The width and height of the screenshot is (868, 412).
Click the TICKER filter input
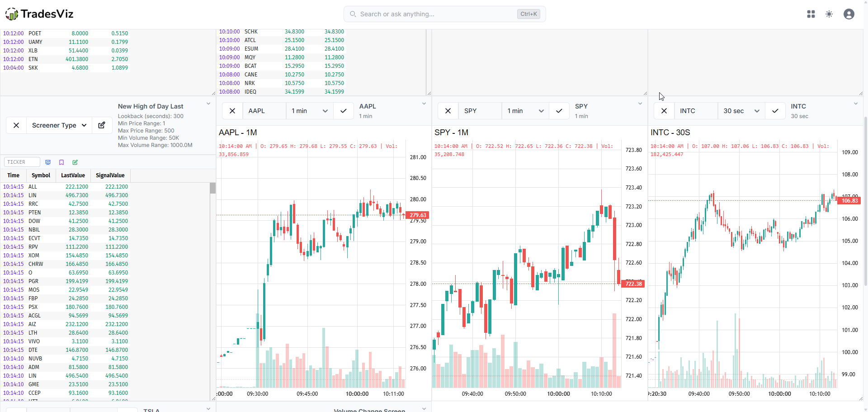pyautogui.click(x=22, y=162)
